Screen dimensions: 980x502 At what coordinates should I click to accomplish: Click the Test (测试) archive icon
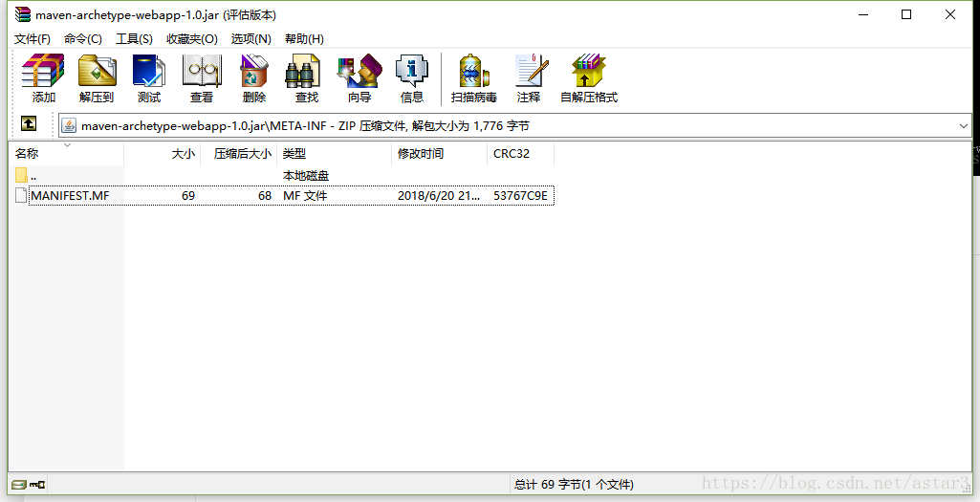coord(149,71)
